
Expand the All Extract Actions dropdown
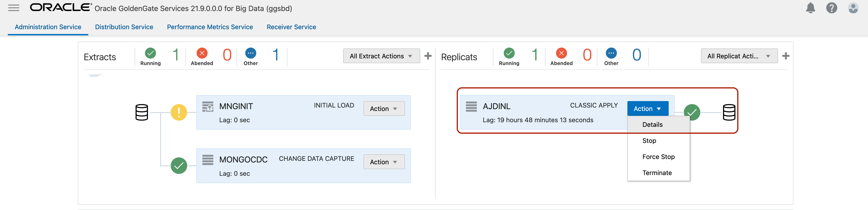point(381,56)
